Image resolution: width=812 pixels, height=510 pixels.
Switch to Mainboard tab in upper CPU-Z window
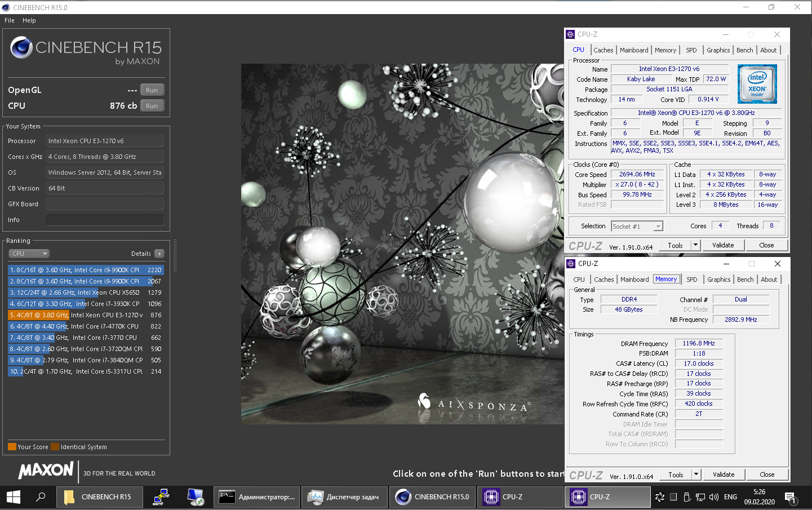(x=634, y=50)
